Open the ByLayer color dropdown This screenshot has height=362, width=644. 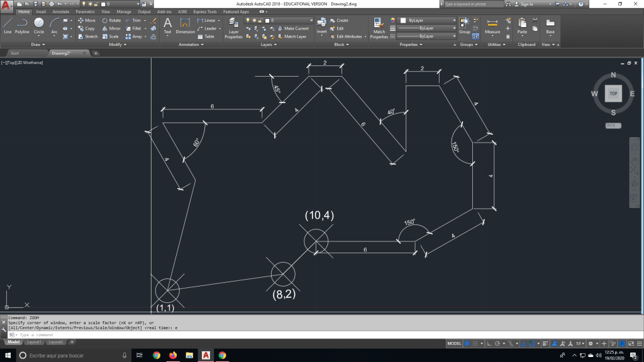[428, 20]
